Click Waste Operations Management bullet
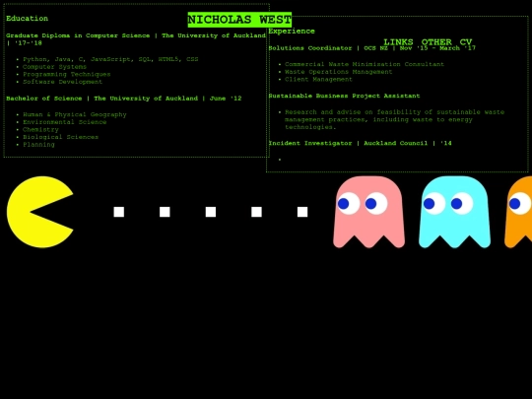The image size is (532, 399). [339, 72]
